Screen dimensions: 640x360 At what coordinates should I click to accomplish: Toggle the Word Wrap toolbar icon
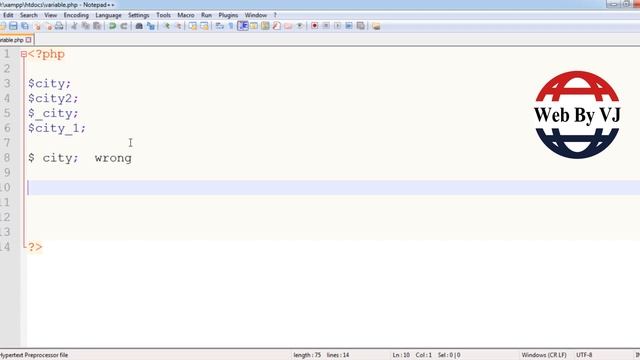point(219,26)
